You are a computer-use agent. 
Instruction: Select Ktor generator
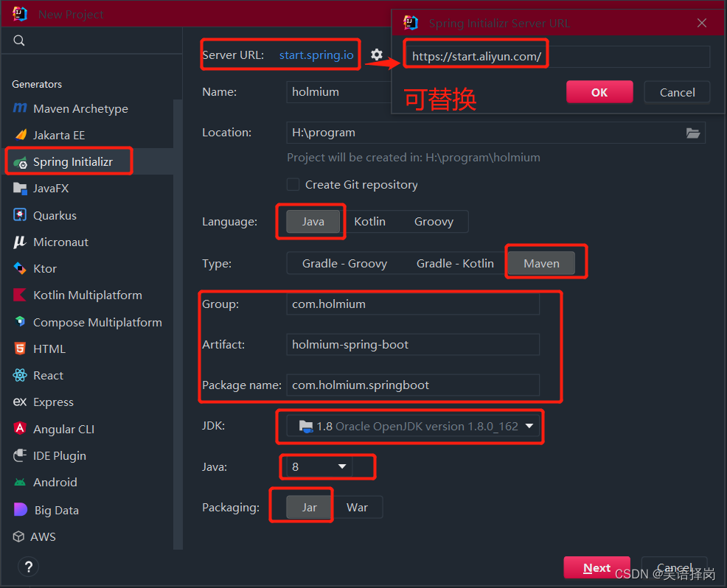[x=45, y=269]
